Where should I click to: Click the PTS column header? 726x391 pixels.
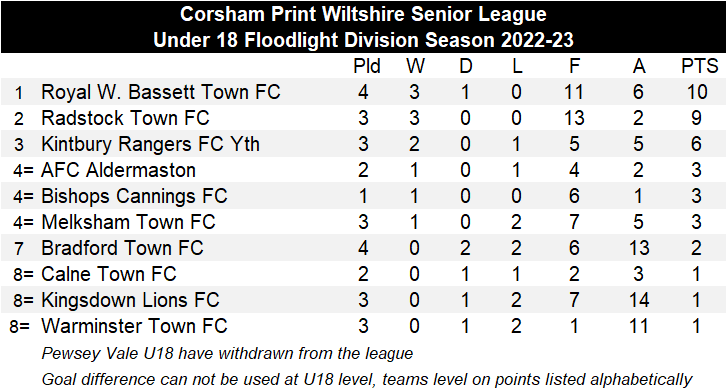(699, 66)
